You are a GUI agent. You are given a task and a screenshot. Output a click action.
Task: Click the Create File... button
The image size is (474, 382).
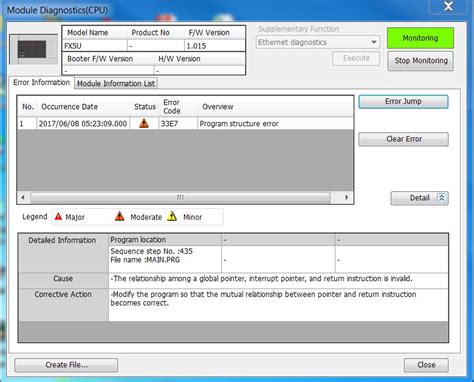tap(66, 365)
